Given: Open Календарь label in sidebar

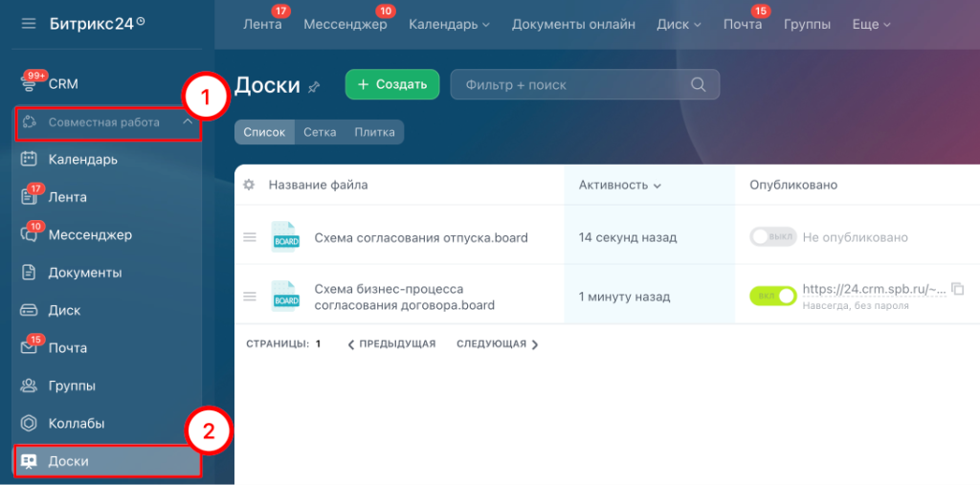Looking at the screenshot, I should [x=83, y=160].
